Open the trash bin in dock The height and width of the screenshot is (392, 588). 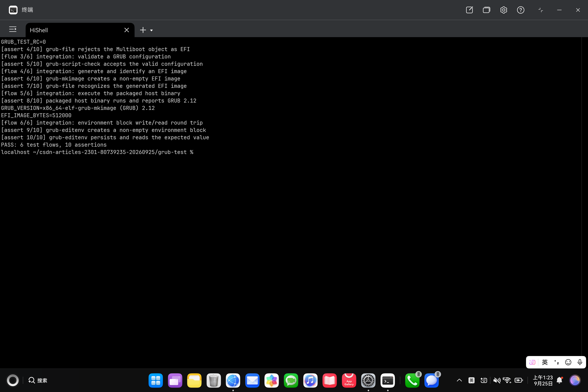214,381
